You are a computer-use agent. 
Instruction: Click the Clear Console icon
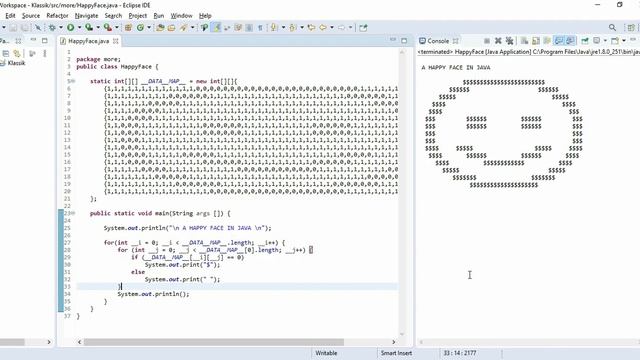pyautogui.click(x=524, y=41)
